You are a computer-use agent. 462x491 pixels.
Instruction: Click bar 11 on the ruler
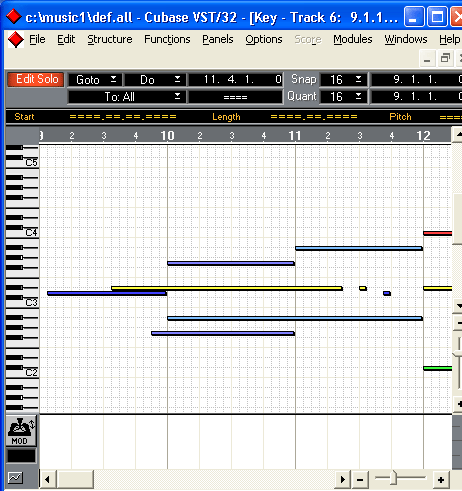click(295, 136)
